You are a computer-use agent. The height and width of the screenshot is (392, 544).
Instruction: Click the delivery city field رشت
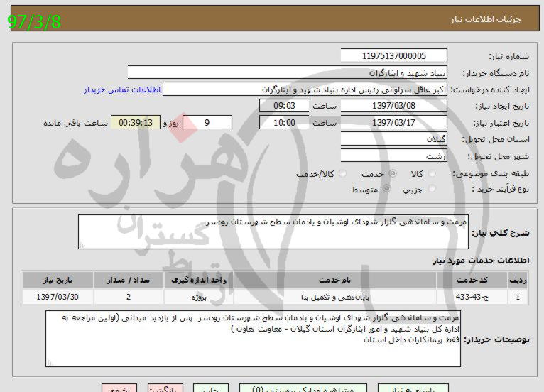coord(393,156)
